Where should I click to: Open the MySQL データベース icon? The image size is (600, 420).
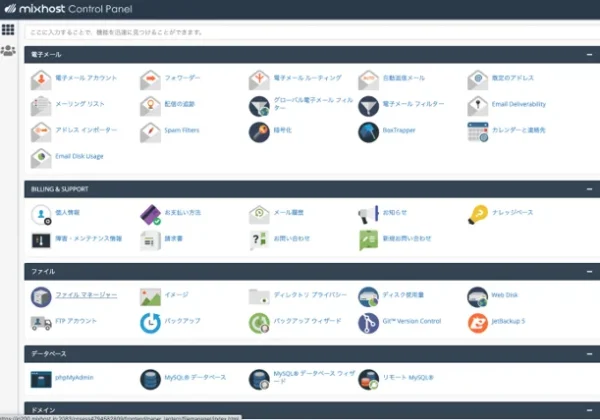(x=150, y=379)
